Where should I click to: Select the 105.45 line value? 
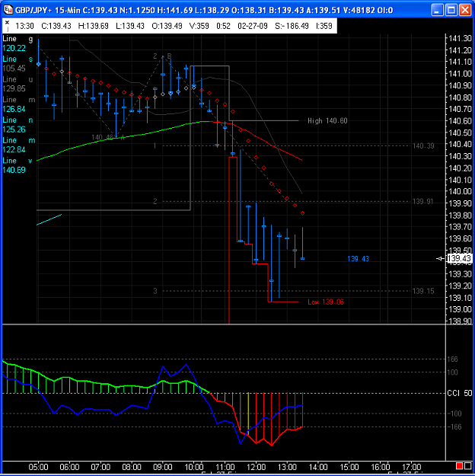(14, 69)
